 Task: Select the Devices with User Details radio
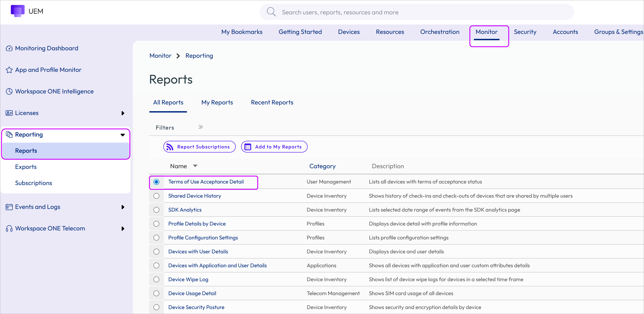pos(156,252)
